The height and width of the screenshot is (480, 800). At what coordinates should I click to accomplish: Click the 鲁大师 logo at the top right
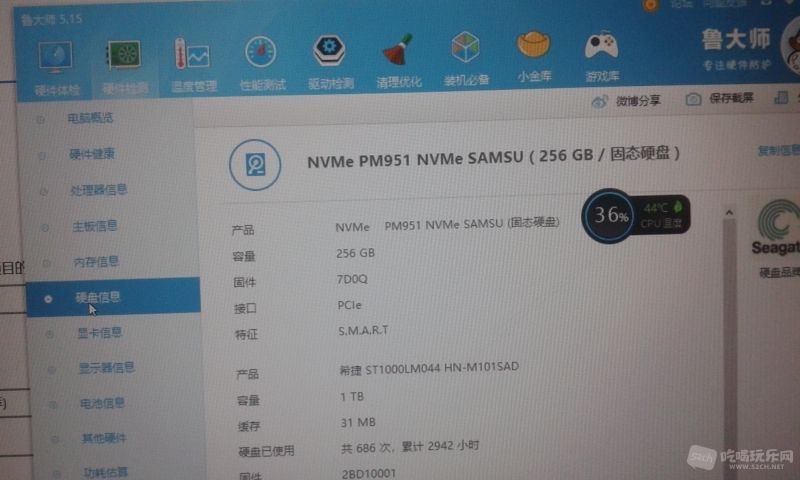coord(736,40)
